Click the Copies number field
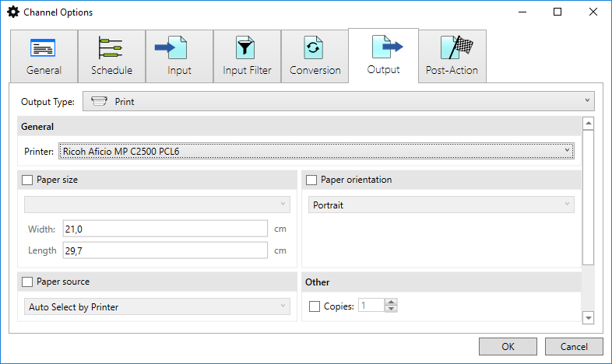612x364 pixels. [371, 306]
